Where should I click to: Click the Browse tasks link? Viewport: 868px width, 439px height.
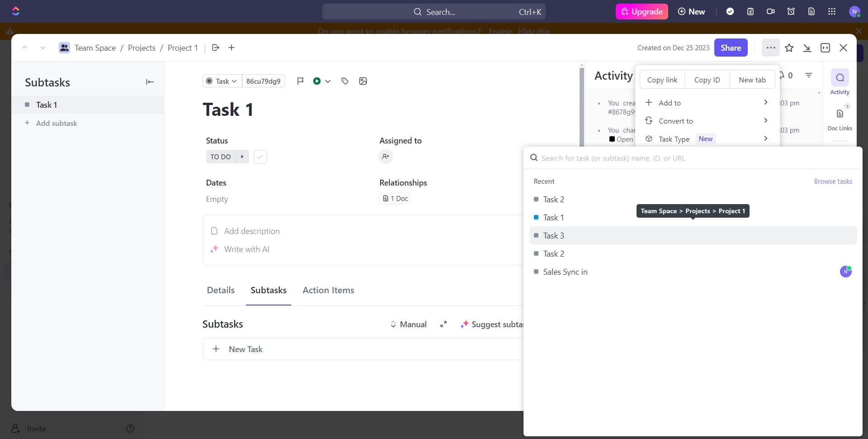click(x=833, y=181)
